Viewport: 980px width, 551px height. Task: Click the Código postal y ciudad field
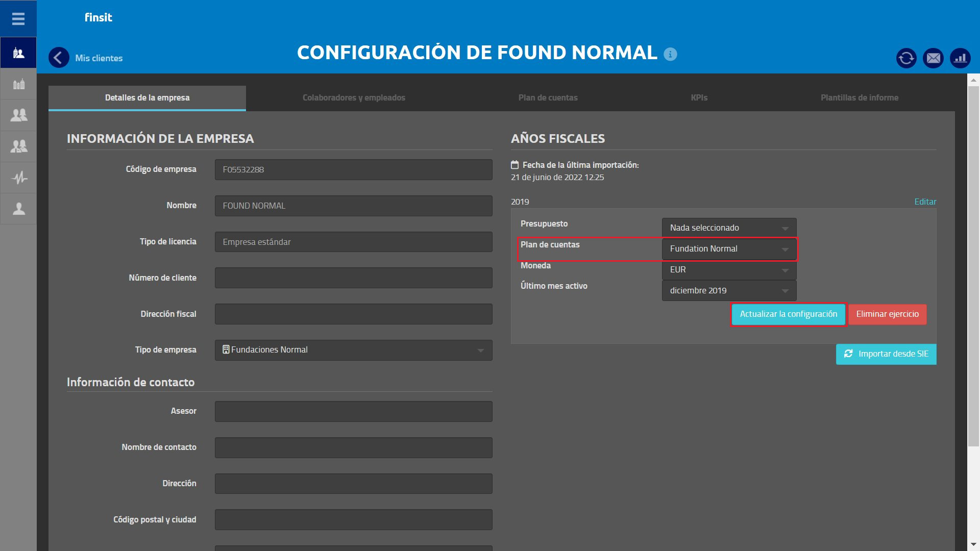click(x=353, y=520)
